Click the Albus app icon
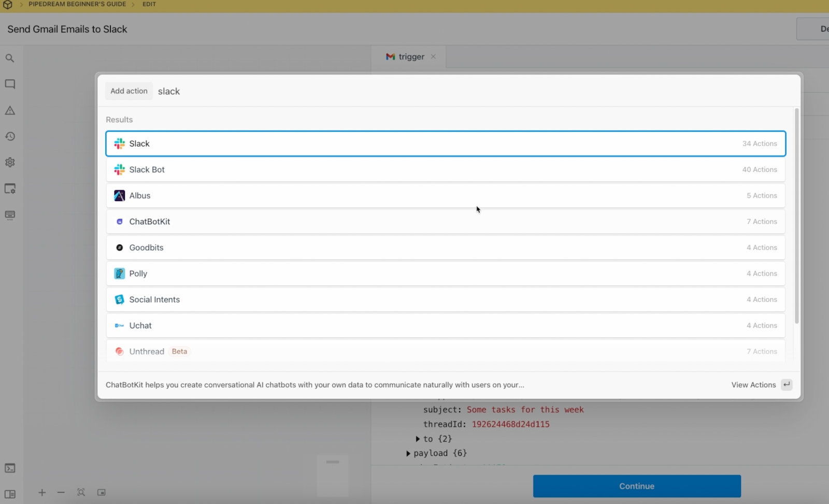This screenshot has height=504, width=829. [x=120, y=195]
